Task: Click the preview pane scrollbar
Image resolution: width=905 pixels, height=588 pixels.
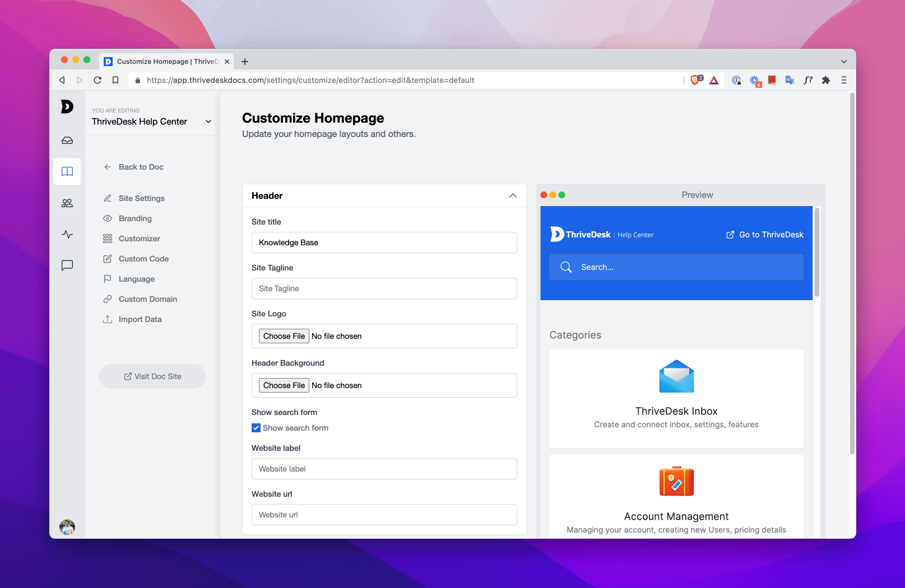Action: (817, 252)
